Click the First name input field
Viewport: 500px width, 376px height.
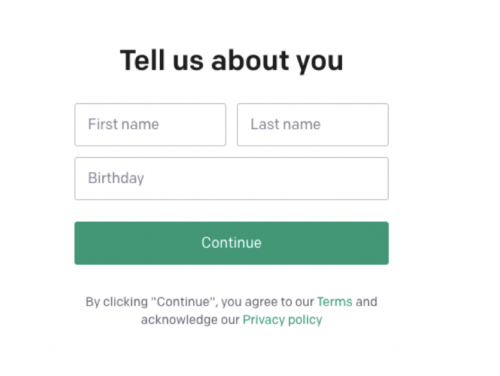click(150, 125)
